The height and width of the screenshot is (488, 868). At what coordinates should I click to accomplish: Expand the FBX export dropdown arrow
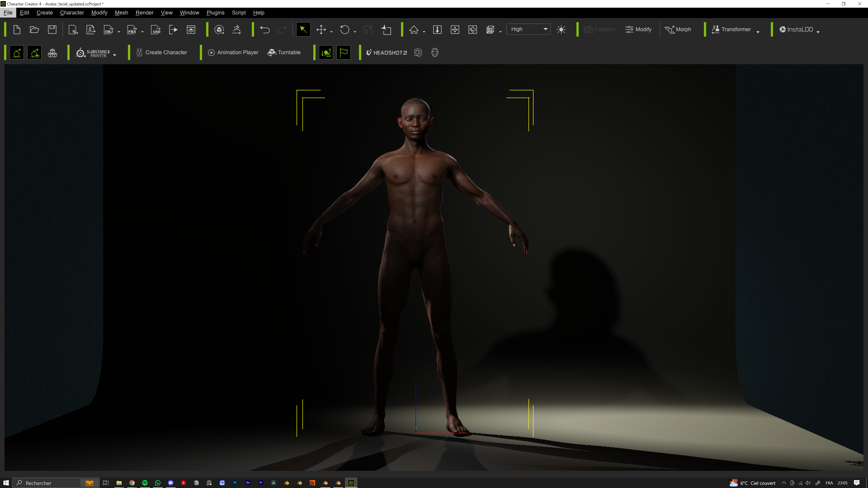click(143, 32)
